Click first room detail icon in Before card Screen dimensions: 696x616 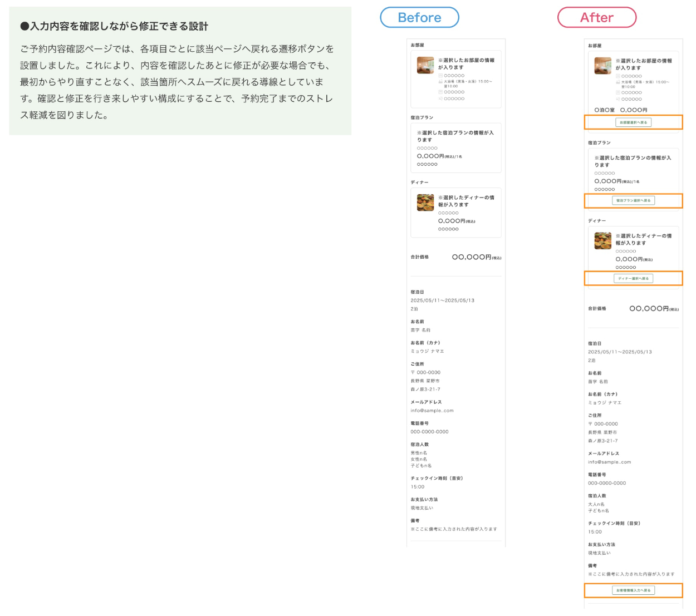tap(440, 76)
